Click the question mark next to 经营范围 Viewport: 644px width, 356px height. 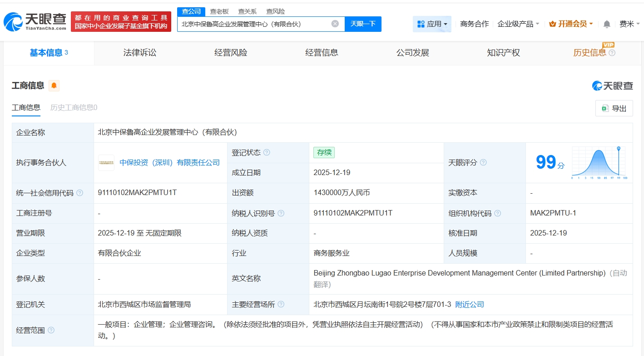pyautogui.click(x=51, y=330)
